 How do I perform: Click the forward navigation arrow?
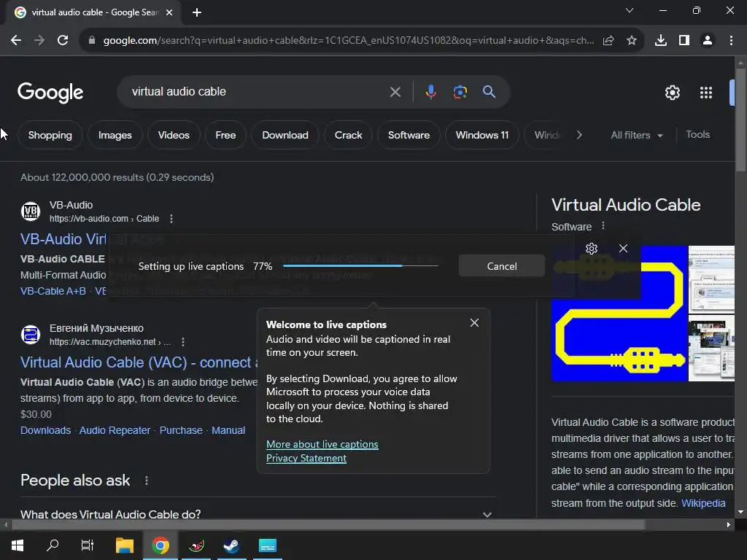click(39, 41)
